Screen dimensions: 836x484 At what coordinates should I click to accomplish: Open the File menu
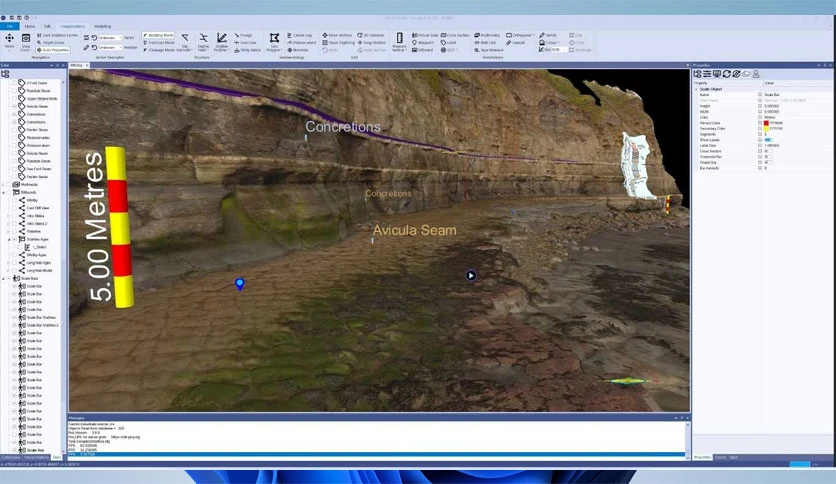pos(10,26)
